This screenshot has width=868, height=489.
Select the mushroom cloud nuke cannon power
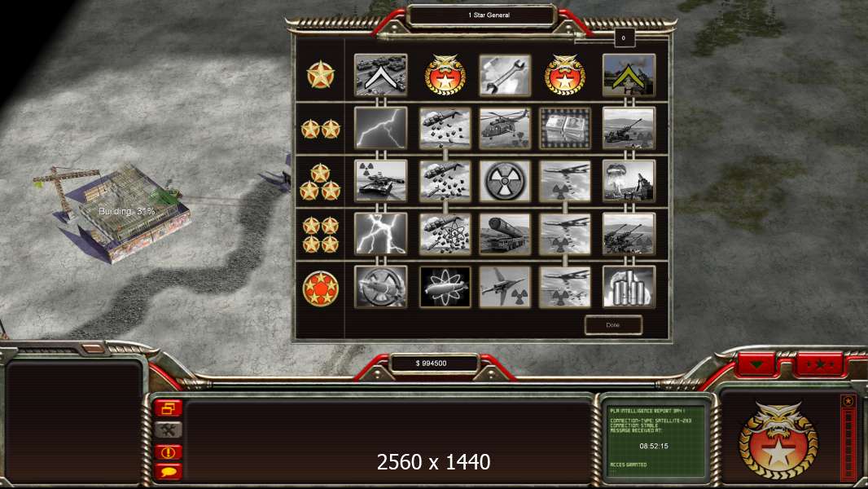point(629,181)
